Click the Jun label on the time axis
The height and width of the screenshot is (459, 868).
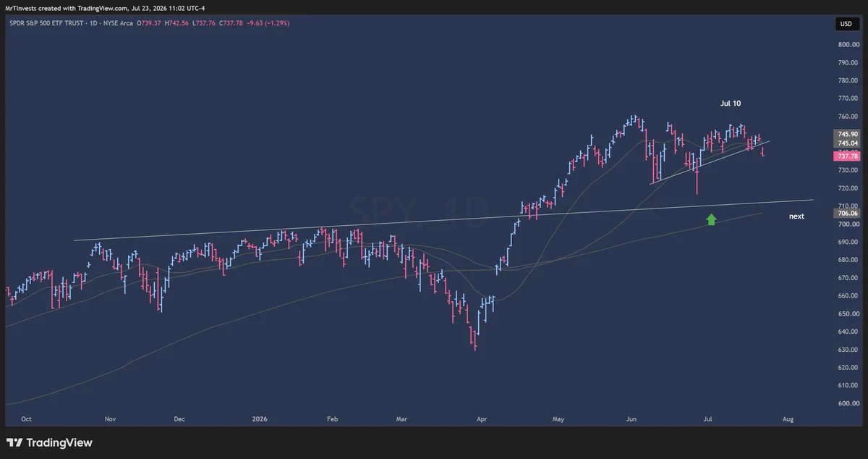pos(631,418)
